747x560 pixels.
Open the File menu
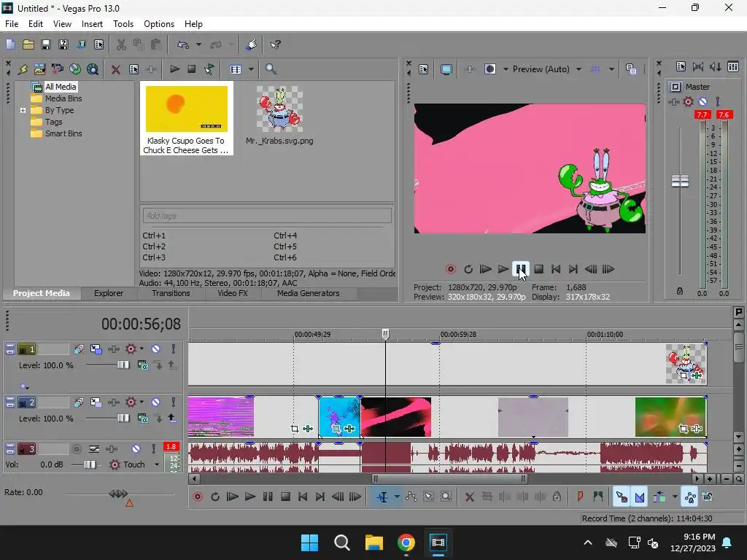12,24
